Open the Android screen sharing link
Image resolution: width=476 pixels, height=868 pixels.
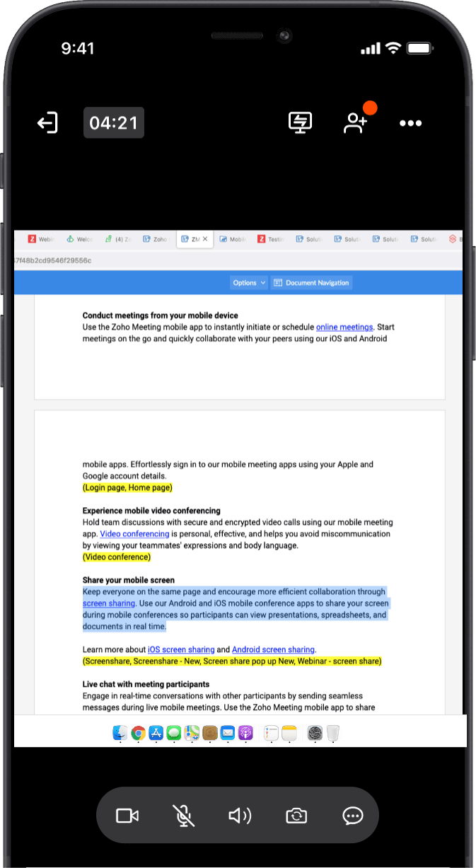tap(274, 649)
